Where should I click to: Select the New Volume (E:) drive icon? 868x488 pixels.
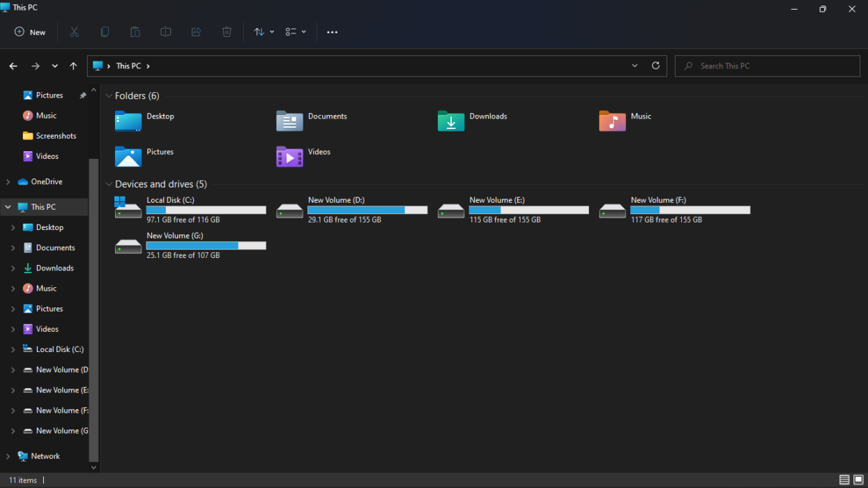point(451,210)
